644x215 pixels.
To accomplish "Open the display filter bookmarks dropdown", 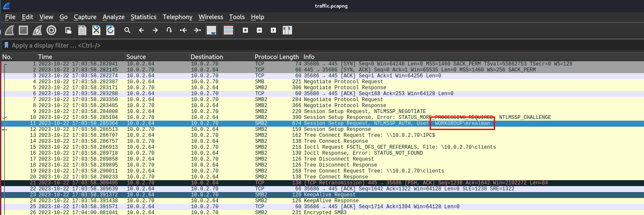I will [x=6, y=45].
